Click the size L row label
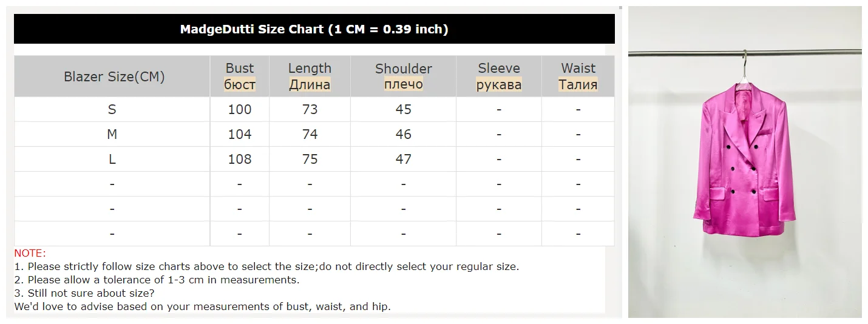 tap(112, 159)
